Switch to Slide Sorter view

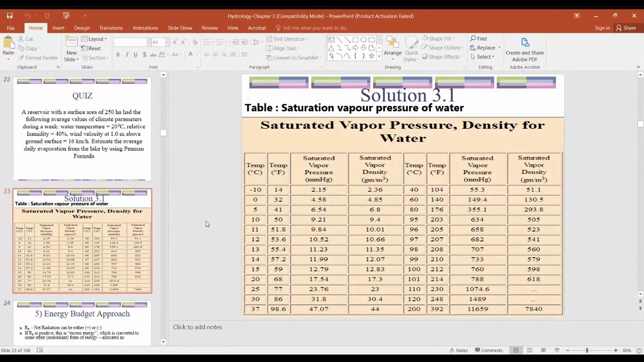(x=530, y=350)
